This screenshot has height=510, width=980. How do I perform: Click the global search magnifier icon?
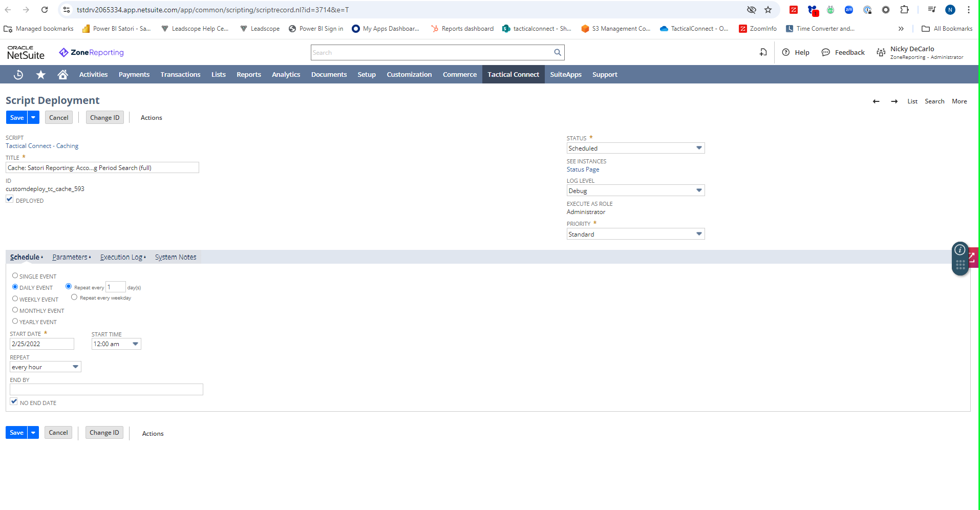tap(558, 52)
